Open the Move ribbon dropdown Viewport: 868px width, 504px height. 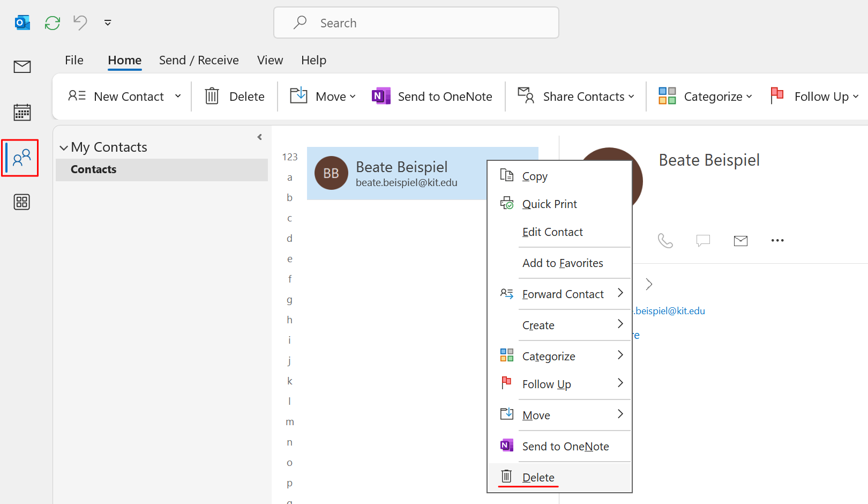coord(323,97)
